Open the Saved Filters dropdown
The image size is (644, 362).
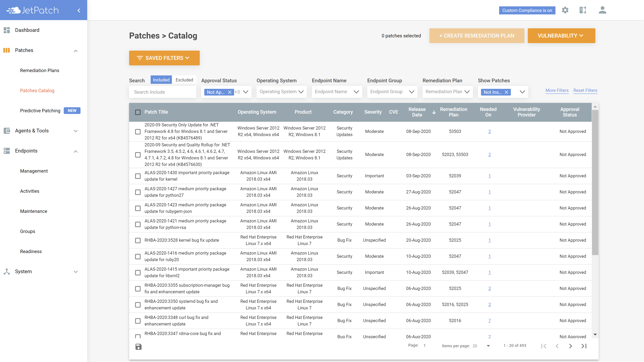point(164,58)
